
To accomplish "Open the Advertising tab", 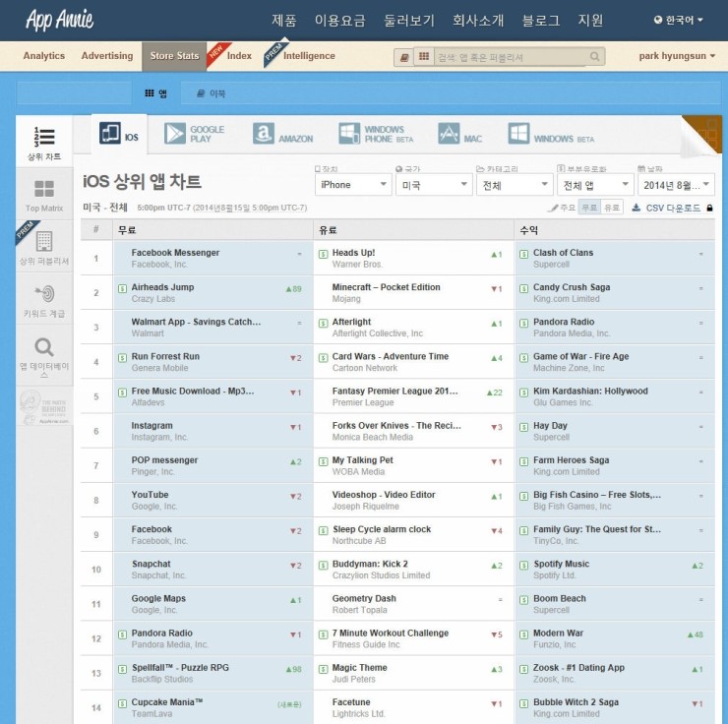I will 107,56.
